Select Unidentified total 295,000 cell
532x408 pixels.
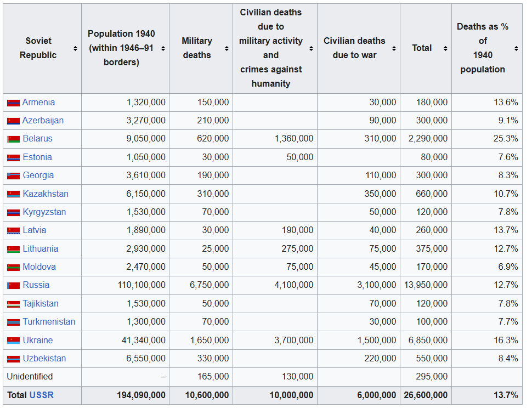point(426,377)
